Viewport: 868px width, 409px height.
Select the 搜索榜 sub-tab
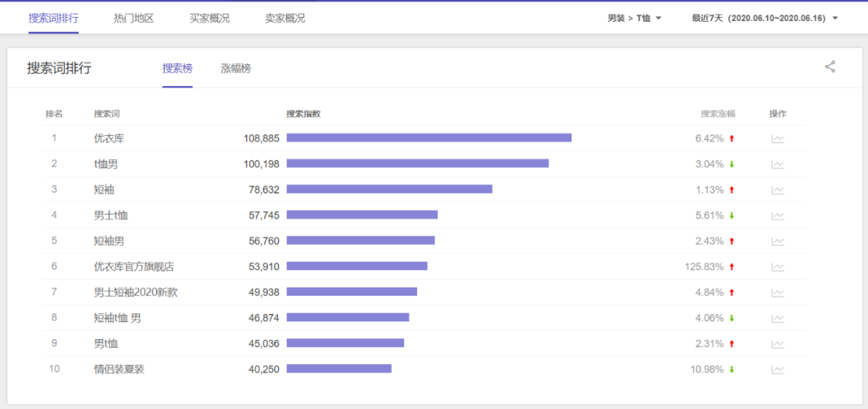(177, 68)
